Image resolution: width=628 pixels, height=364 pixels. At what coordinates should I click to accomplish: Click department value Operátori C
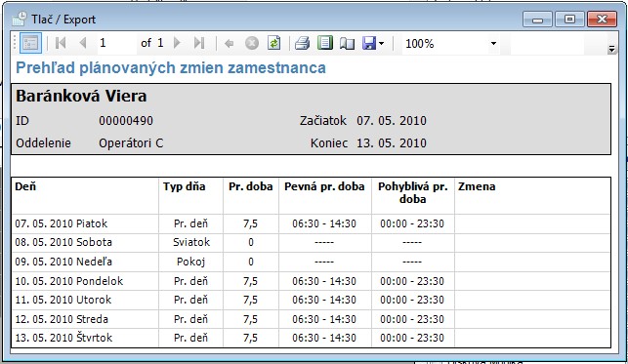pyautogui.click(x=131, y=142)
